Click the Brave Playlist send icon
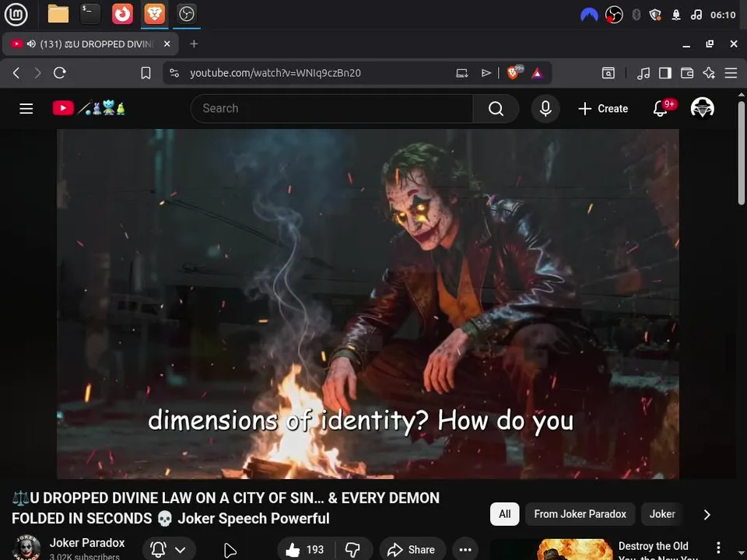This screenshot has height=560, width=747. (486, 73)
